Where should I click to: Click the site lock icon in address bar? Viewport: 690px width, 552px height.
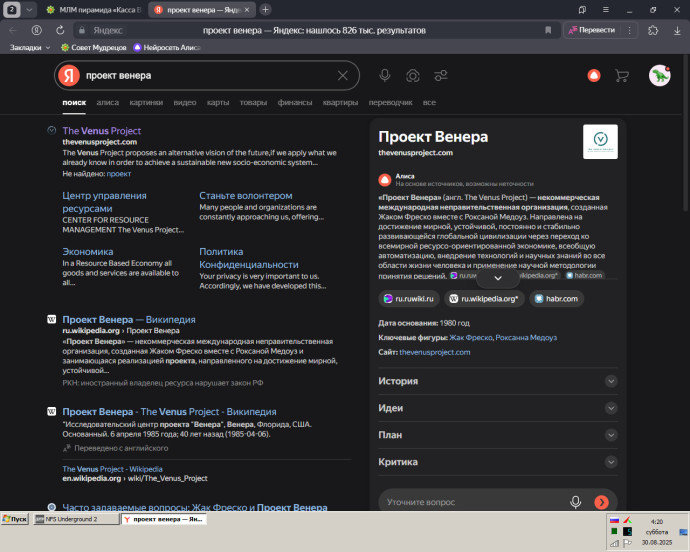[x=81, y=30]
